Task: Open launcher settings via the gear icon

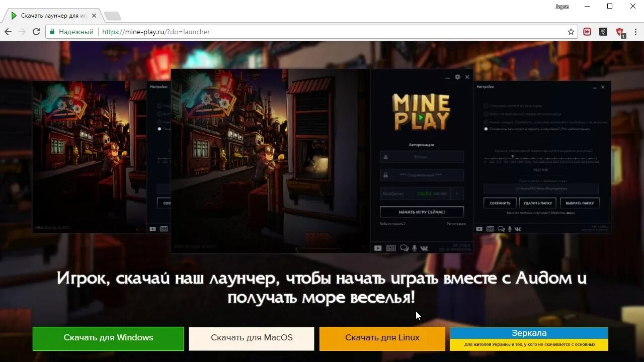Action: pos(457,77)
